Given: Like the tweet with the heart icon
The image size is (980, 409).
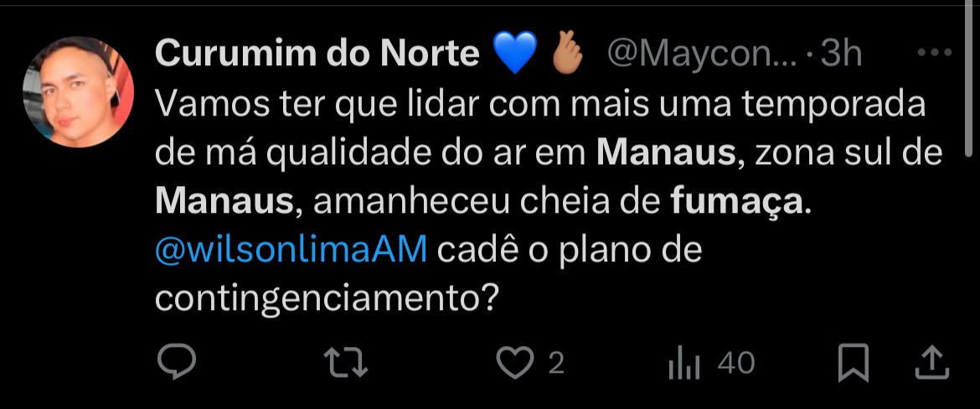Looking at the screenshot, I should click(x=515, y=363).
